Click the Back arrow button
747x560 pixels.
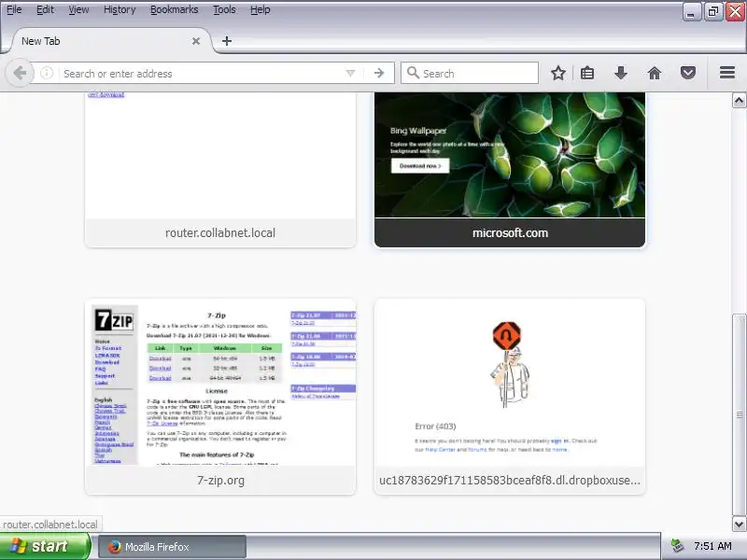(x=20, y=74)
